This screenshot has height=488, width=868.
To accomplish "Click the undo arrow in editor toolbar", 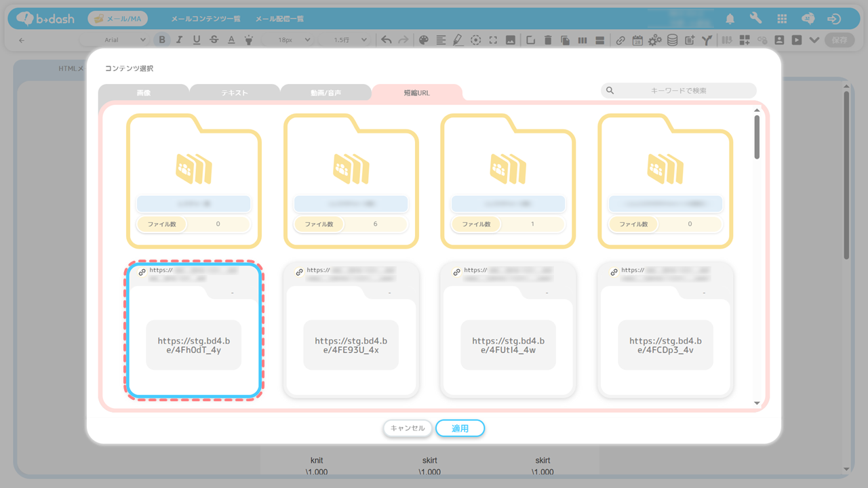I will pyautogui.click(x=386, y=40).
